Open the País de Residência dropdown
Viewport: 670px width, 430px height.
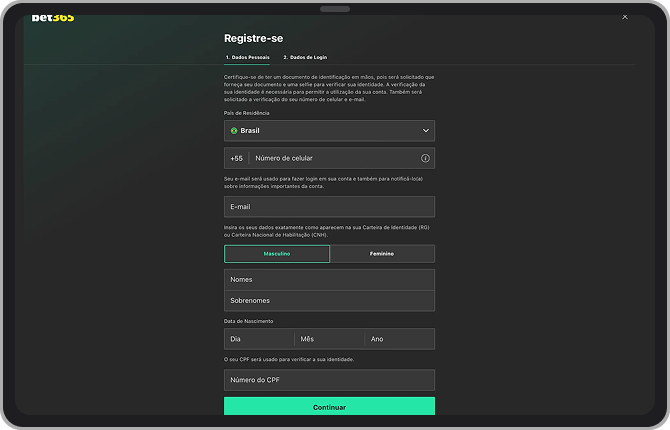[x=329, y=131]
